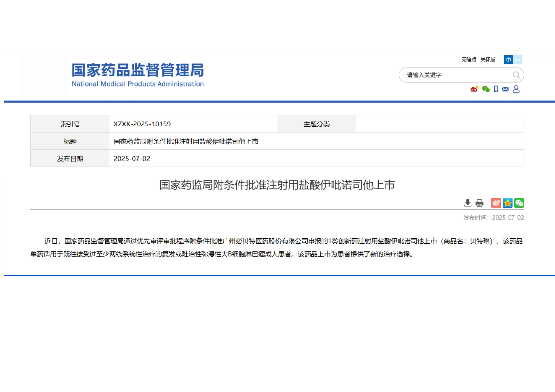Open WeChat sharing for the article
This screenshot has width=555, height=392.
click(519, 203)
